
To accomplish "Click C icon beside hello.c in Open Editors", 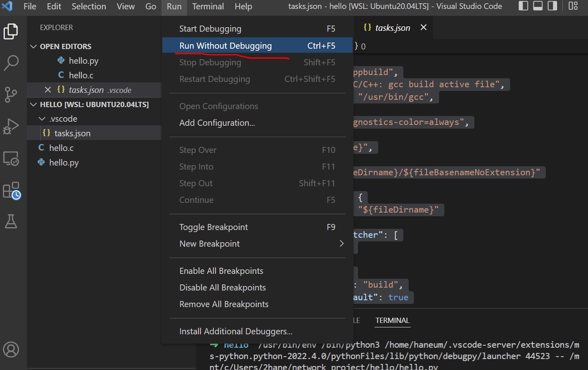I will coord(61,75).
